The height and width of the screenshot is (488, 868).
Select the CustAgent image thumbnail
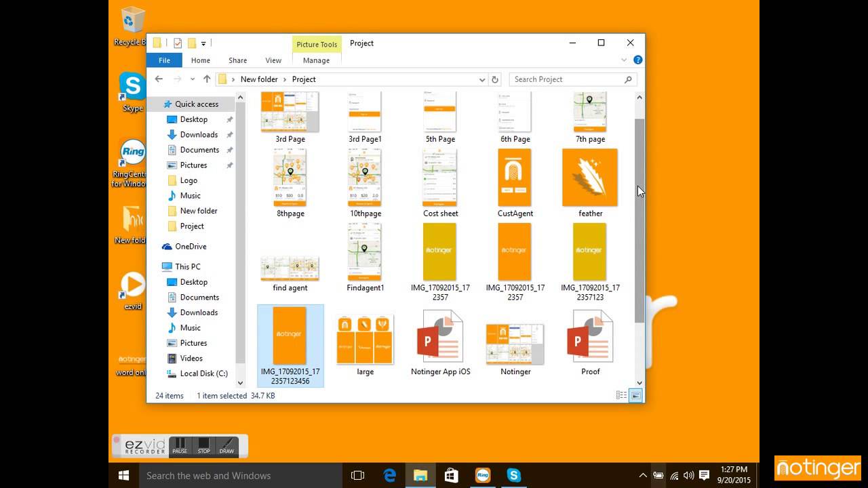[x=515, y=183]
